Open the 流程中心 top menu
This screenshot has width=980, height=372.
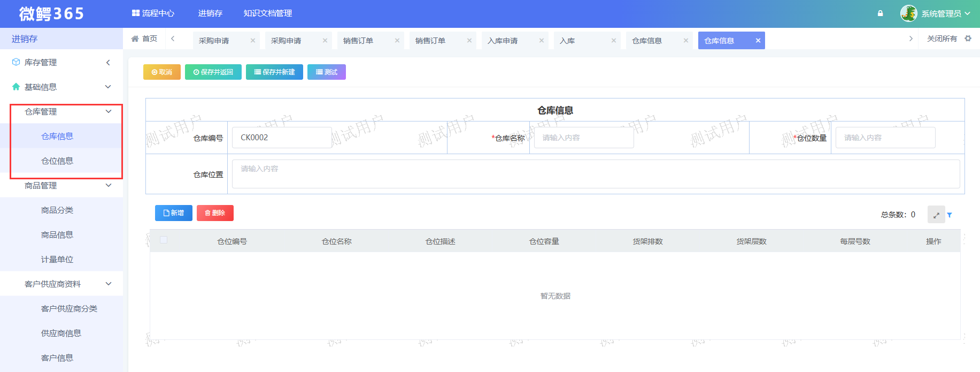tap(153, 13)
